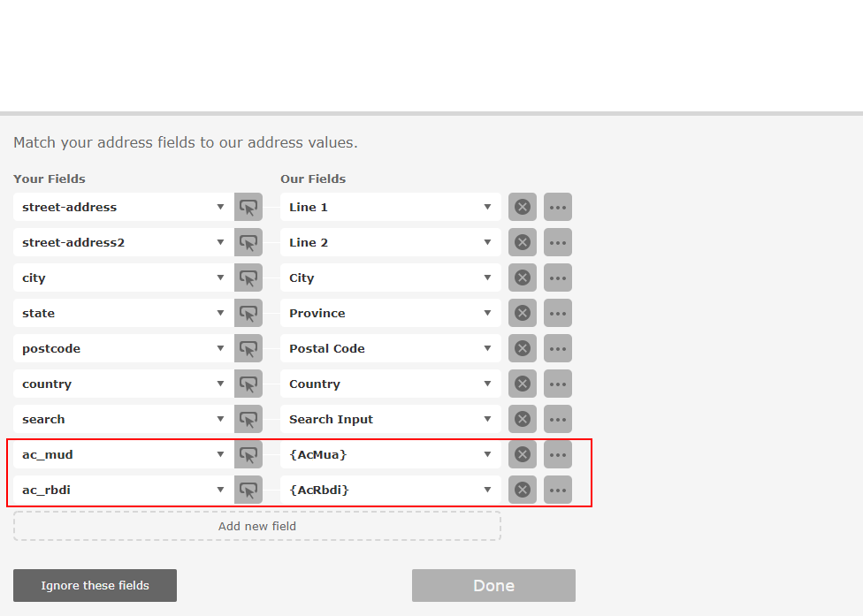Viewport: 863px width, 616px height.
Task: Click the Done button
Action: (x=493, y=586)
